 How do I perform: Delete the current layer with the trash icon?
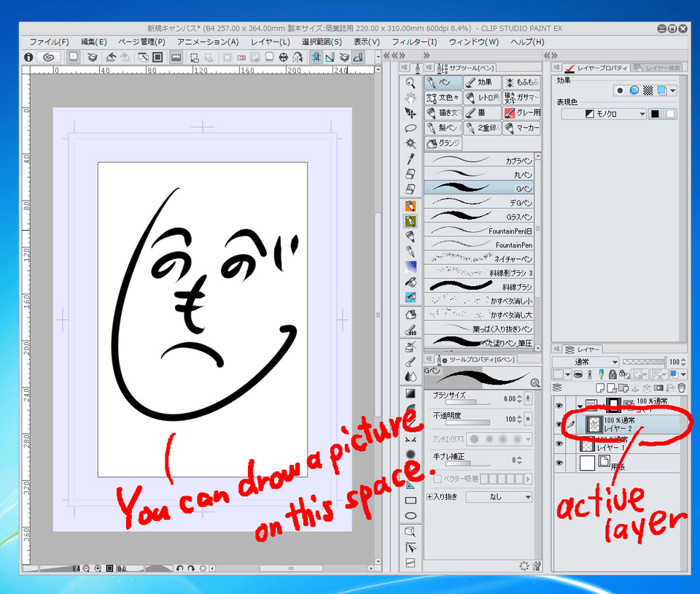pos(681,387)
